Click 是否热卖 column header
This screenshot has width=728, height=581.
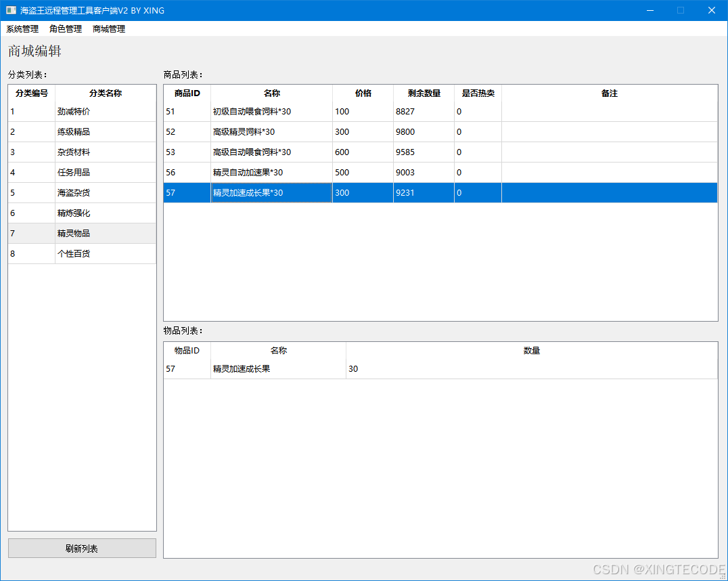pos(478,93)
